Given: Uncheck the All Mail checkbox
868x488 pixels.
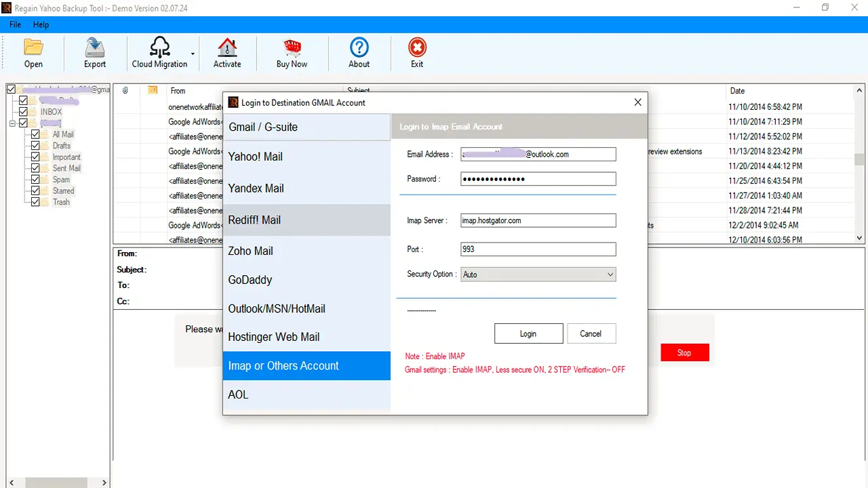Looking at the screenshot, I should pos(35,134).
